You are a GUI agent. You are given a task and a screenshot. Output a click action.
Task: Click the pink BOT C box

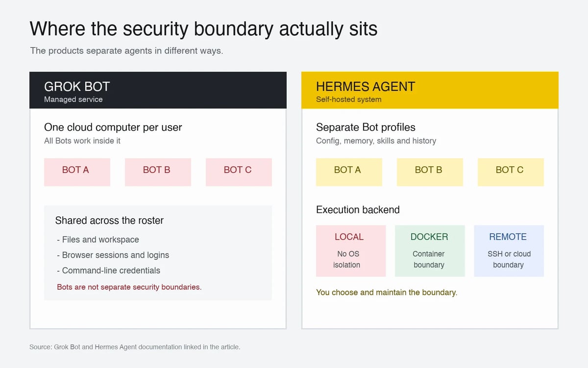pos(239,172)
